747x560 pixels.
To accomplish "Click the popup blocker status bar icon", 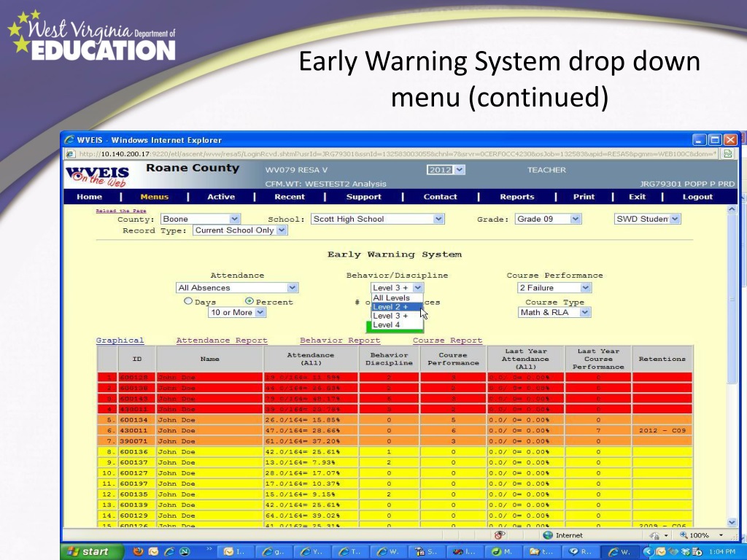I will coord(499,534).
